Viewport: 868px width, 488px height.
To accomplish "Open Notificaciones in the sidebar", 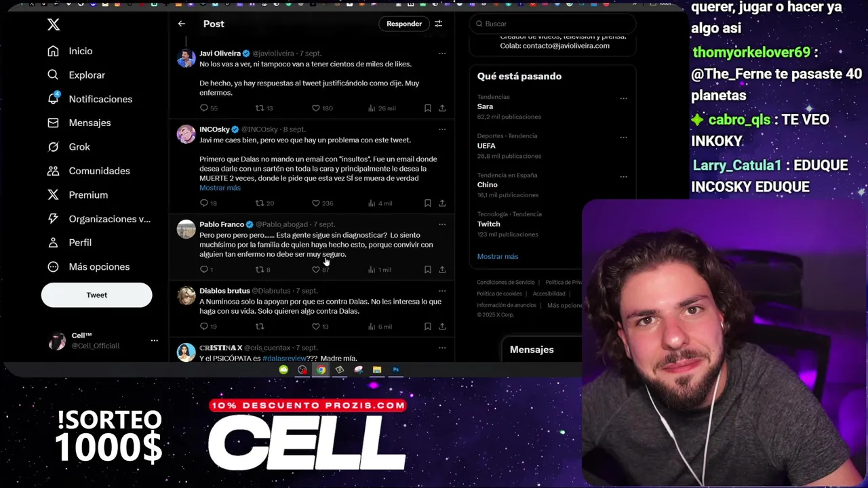I will click(90, 99).
